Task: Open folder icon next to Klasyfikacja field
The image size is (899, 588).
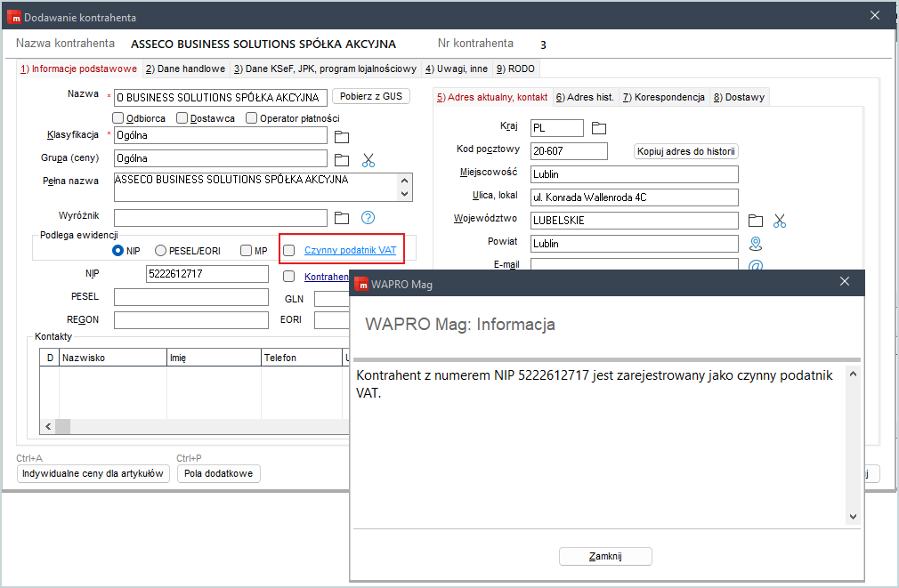Action: tap(342, 137)
